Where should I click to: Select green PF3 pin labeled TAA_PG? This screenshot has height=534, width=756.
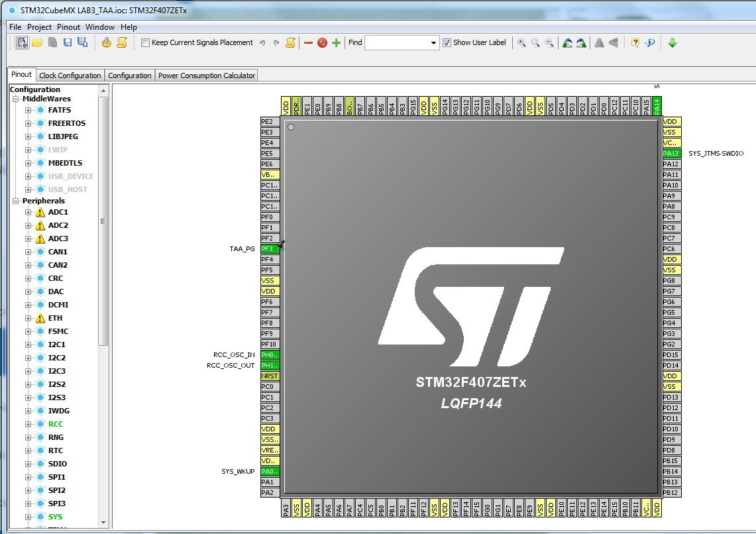[270, 248]
